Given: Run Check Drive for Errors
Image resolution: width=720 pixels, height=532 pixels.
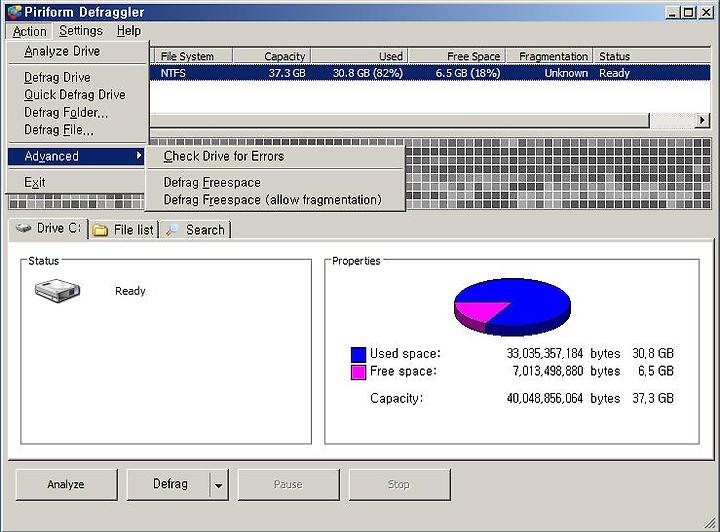Looking at the screenshot, I should pyautogui.click(x=275, y=156).
